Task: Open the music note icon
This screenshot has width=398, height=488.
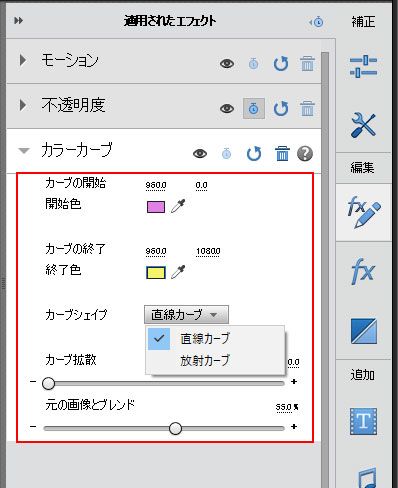Action: tap(367, 477)
